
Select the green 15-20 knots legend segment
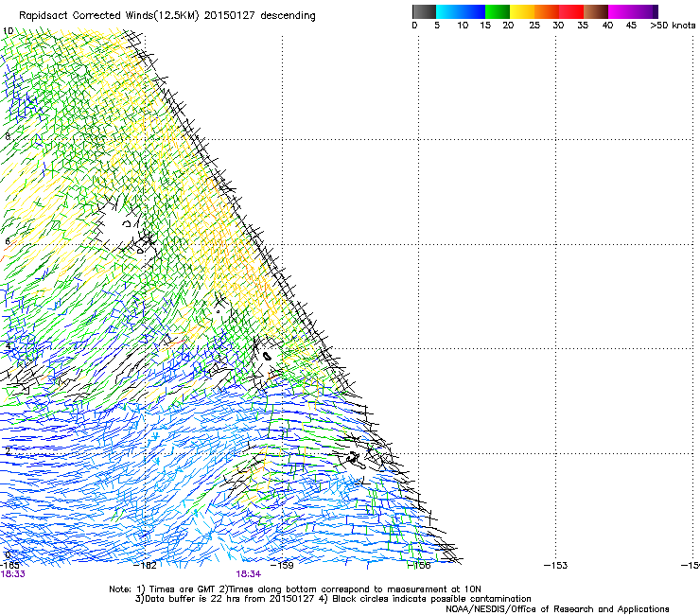(498, 11)
